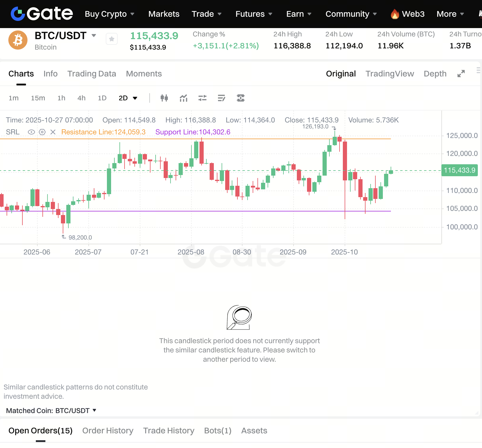Screen dimensions: 482x448
Task: Expand the chart to fullscreen
Action: 461,74
